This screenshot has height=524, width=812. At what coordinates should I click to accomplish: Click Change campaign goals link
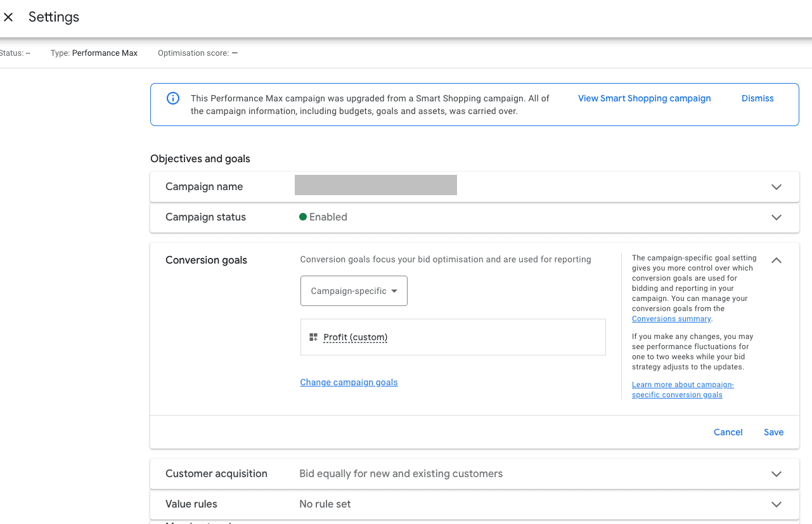(349, 382)
